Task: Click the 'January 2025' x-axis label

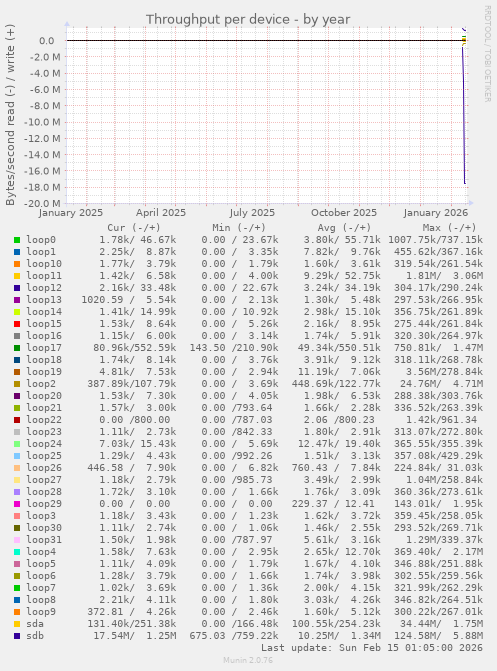Action: tap(71, 213)
